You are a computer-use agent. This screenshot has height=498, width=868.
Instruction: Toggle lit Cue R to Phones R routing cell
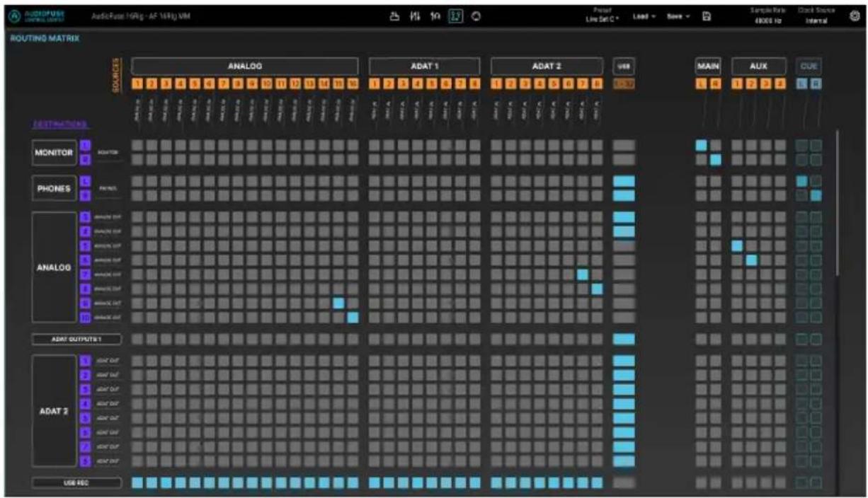816,195
